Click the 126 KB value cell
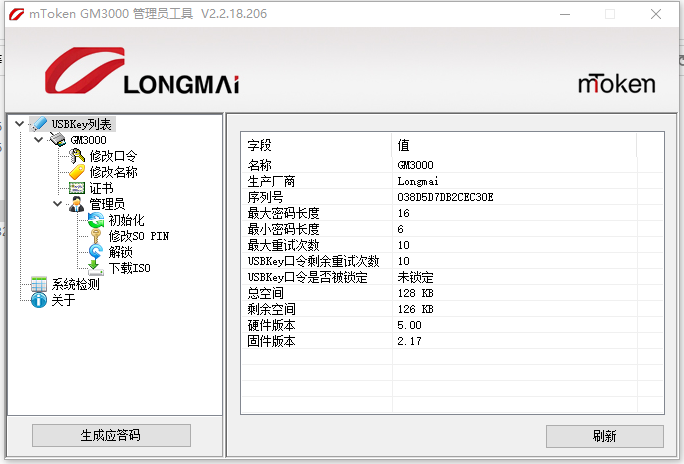The height and width of the screenshot is (464, 684). pos(415,309)
